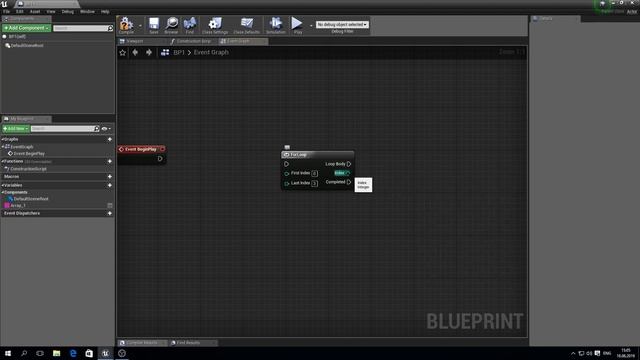Click the Find binoculars icon
This screenshot has height=360, width=640.
[x=190, y=24]
